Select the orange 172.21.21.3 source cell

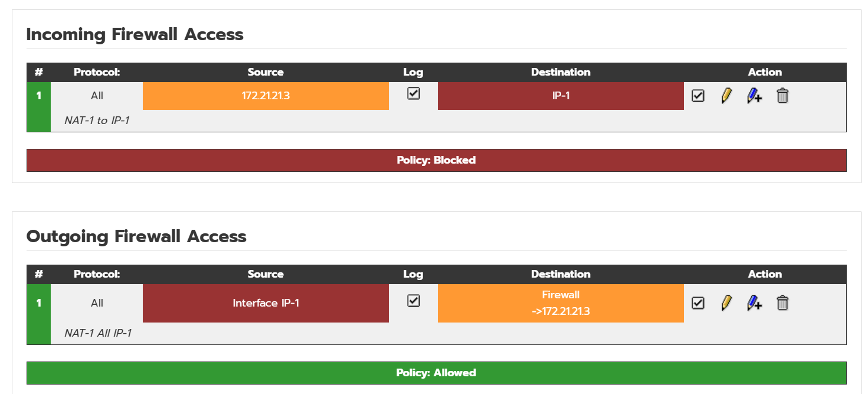[266, 96]
